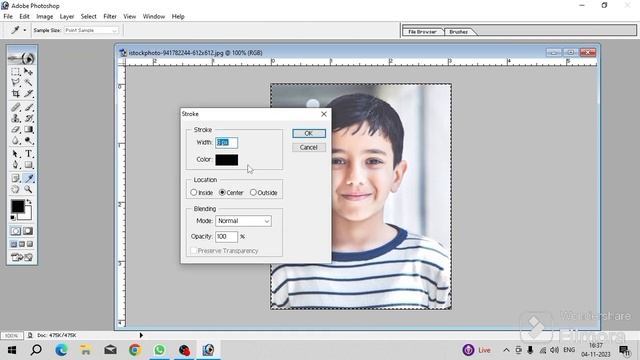Jump to ImageReady icon
This screenshot has height=360, width=640.
coord(22,258)
